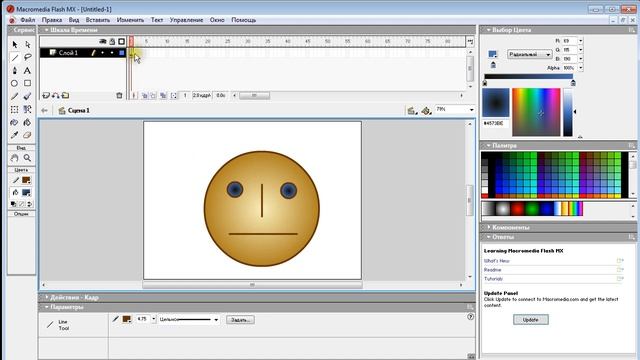Open the Вставить menu
Screen dimensions: 640x360
coord(98,20)
